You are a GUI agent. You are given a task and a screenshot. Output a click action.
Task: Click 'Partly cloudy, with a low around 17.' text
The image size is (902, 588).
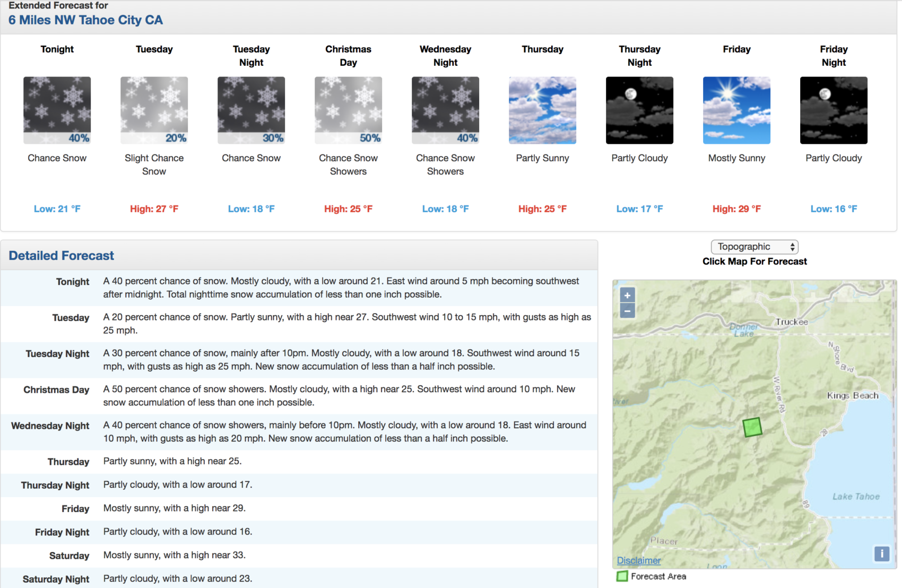pos(178,485)
